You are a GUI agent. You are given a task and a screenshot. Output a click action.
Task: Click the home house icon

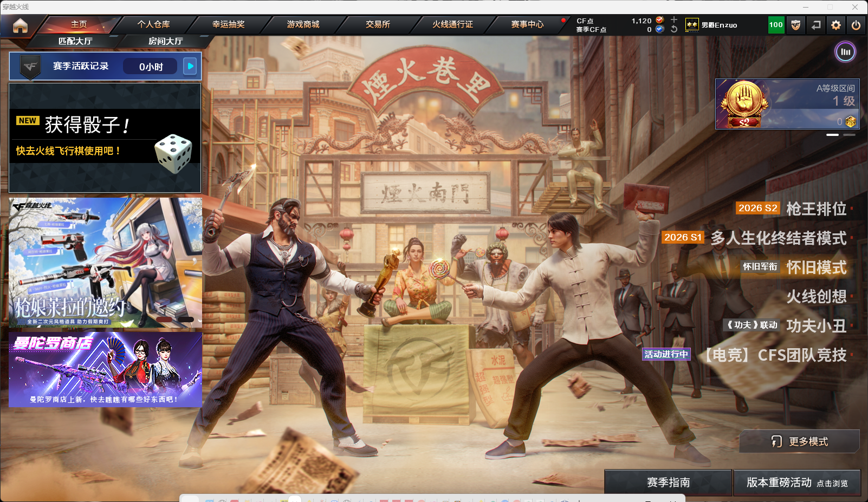click(20, 25)
